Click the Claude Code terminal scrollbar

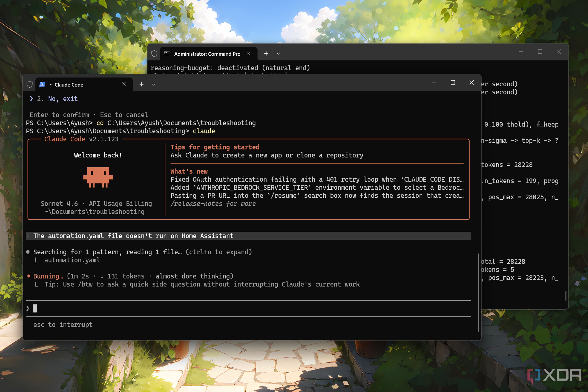[478, 293]
